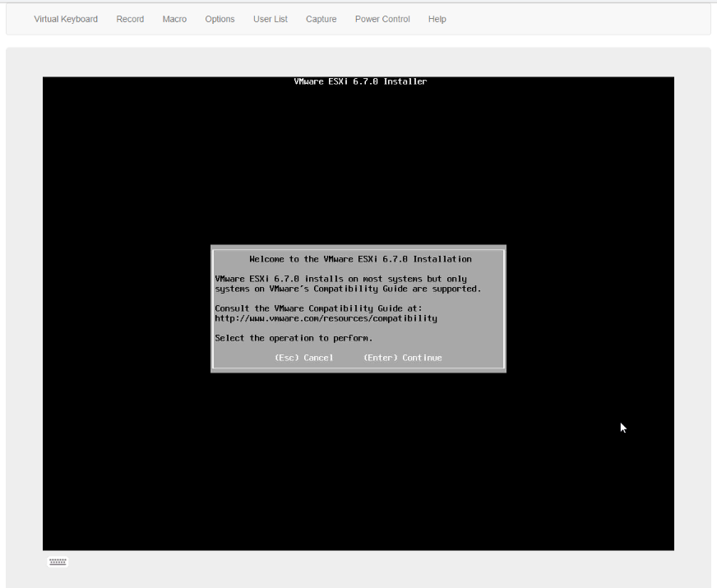The image size is (717, 588).
Task: Open the Macro menu
Action: click(174, 19)
